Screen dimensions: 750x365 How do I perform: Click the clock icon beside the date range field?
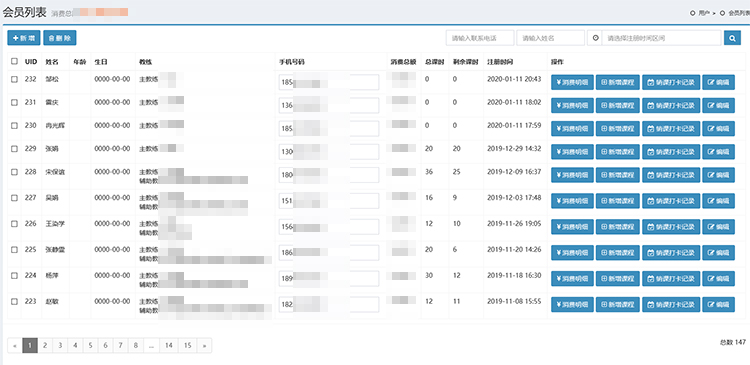(x=595, y=38)
